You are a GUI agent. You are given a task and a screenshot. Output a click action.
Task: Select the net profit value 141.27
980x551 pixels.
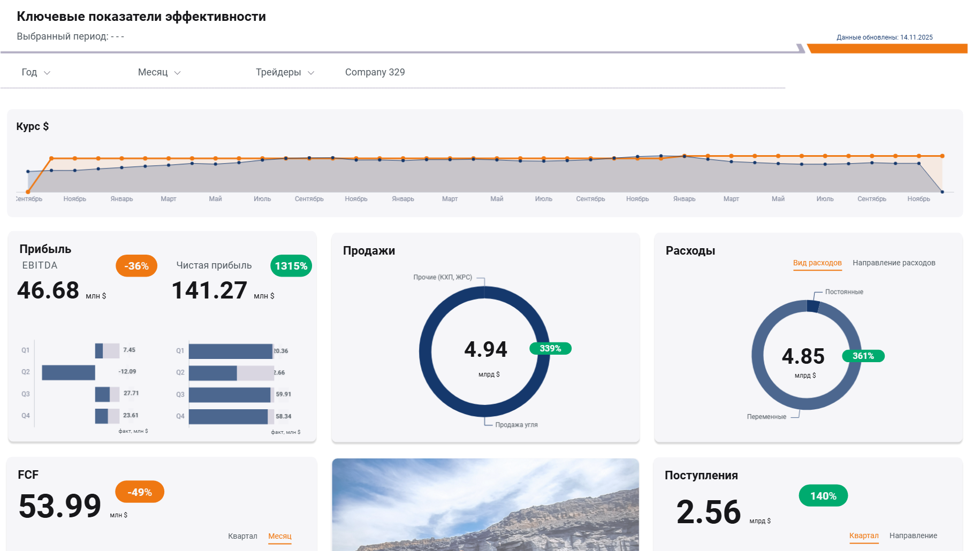click(209, 290)
